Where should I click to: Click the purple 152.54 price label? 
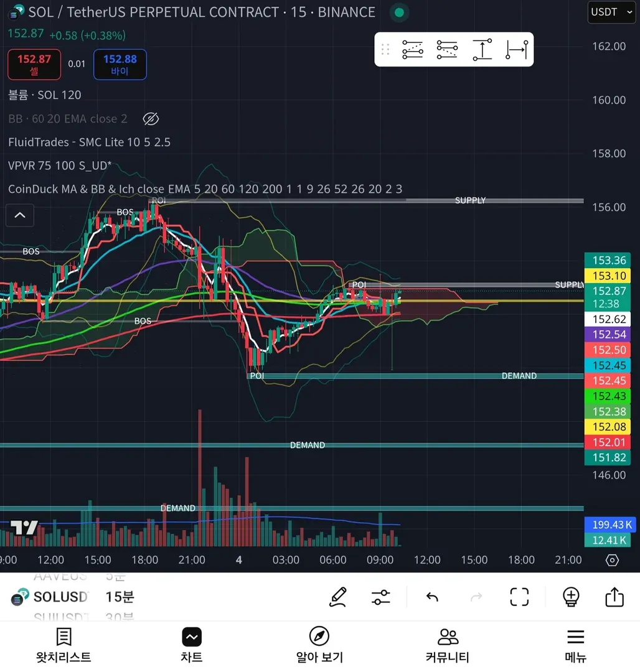tap(608, 334)
